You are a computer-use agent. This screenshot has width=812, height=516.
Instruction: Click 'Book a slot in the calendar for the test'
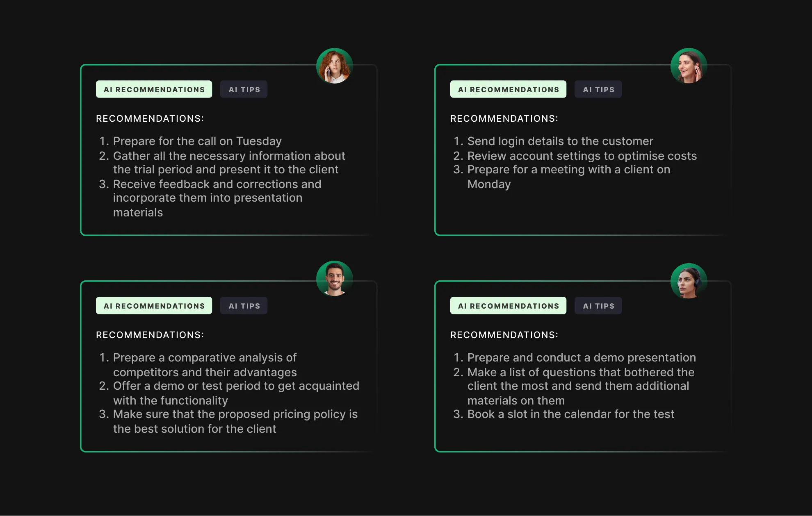pyautogui.click(x=570, y=414)
